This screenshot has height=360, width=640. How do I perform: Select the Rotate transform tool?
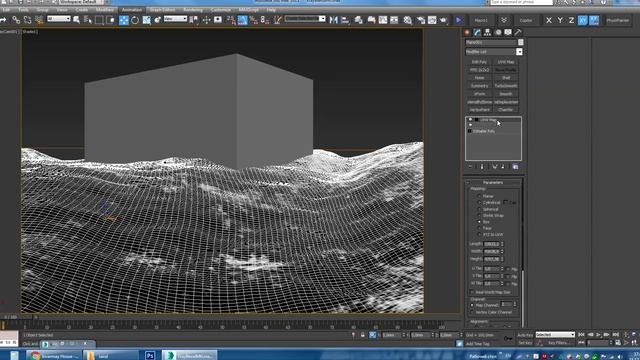tap(135, 20)
